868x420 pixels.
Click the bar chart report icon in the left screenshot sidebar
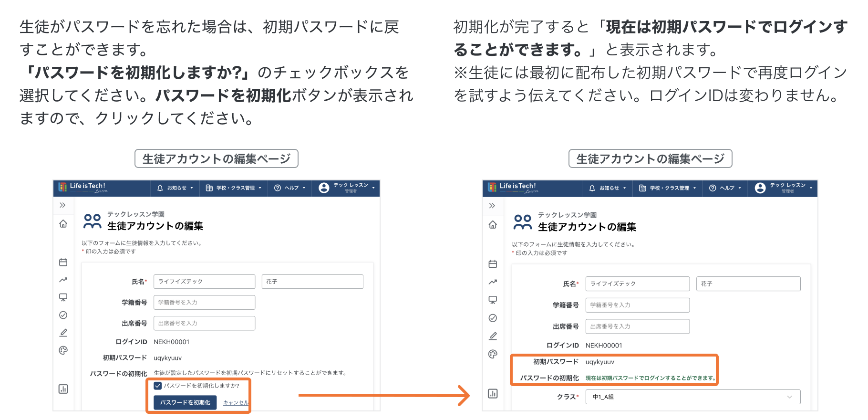(x=63, y=389)
